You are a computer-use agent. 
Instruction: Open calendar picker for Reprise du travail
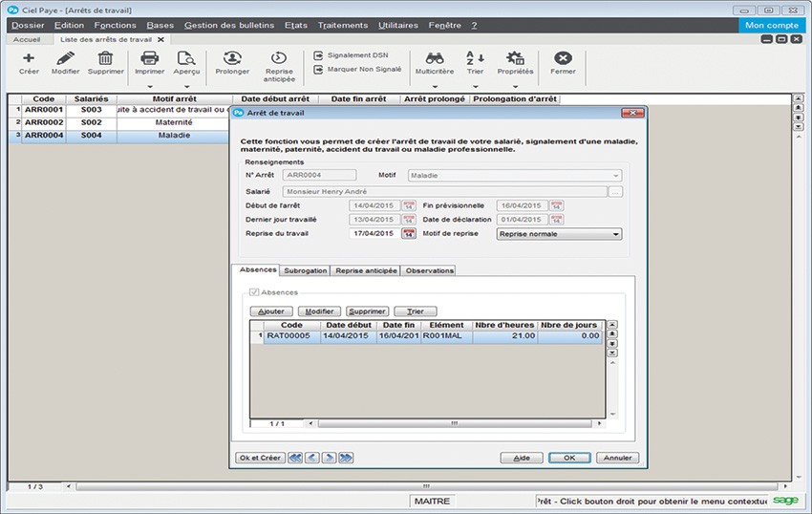coord(409,233)
